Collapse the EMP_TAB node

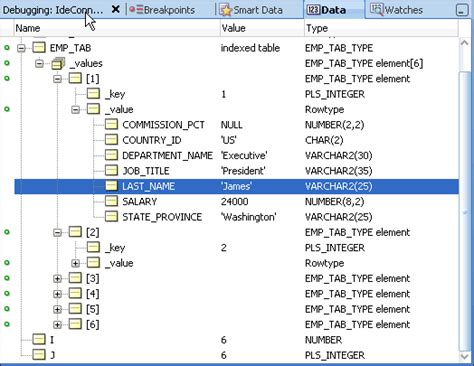tap(21, 48)
